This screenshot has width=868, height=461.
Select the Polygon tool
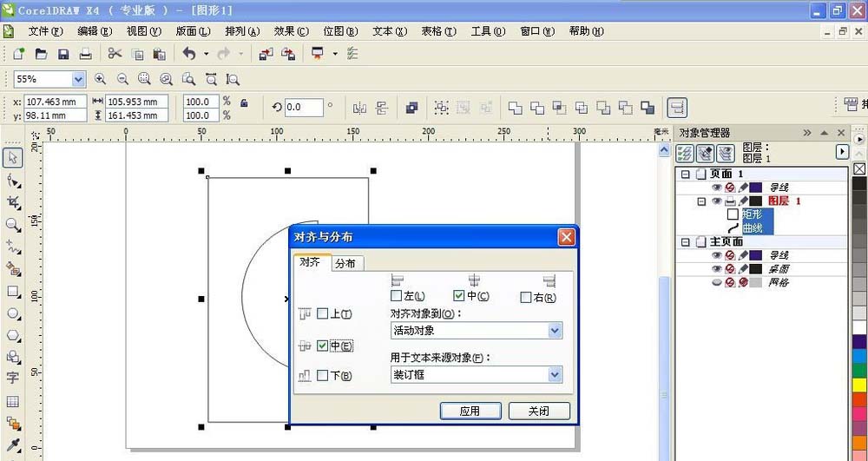tap(13, 335)
